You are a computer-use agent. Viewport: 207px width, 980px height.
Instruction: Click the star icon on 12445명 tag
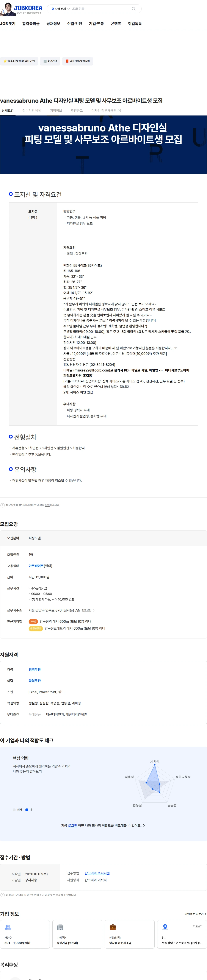pyautogui.click(x=5, y=61)
